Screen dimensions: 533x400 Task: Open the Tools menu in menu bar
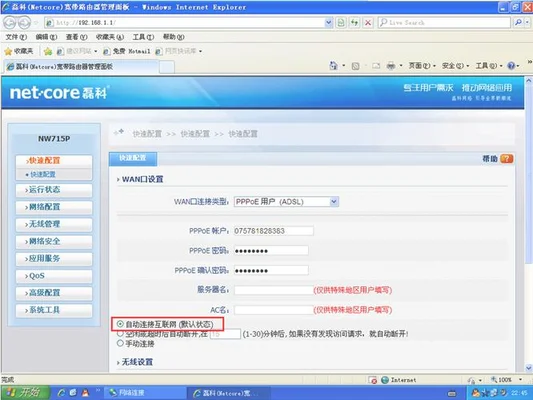143,37
